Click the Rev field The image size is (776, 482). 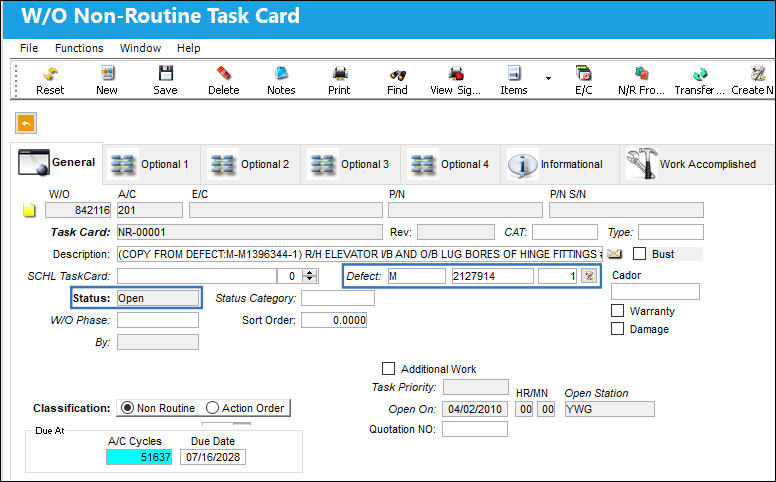[456, 232]
